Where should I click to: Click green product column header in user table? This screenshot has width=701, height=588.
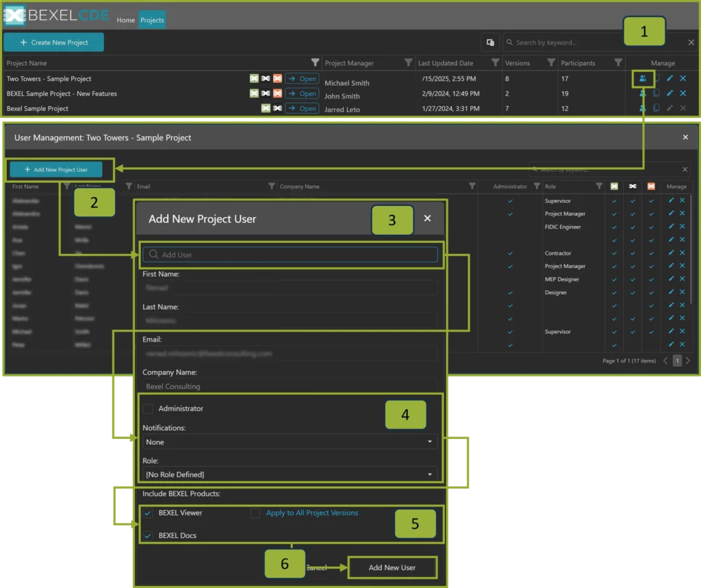pyautogui.click(x=614, y=186)
